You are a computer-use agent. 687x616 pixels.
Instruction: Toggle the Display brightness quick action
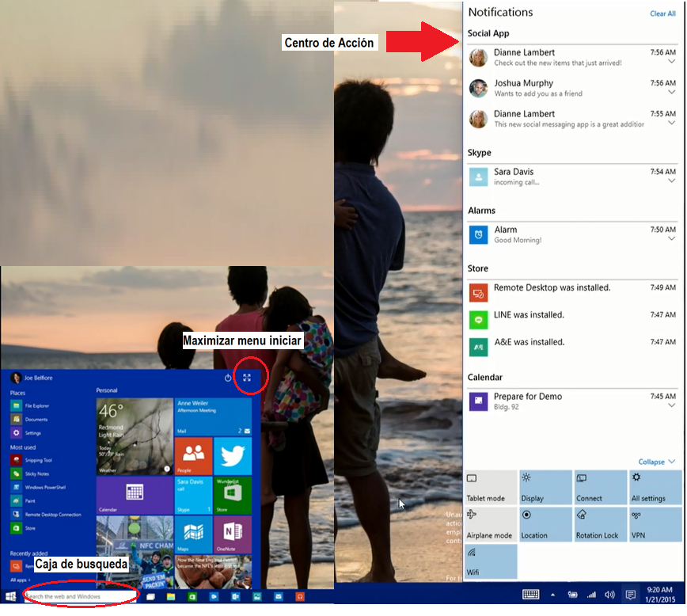pyautogui.click(x=545, y=487)
